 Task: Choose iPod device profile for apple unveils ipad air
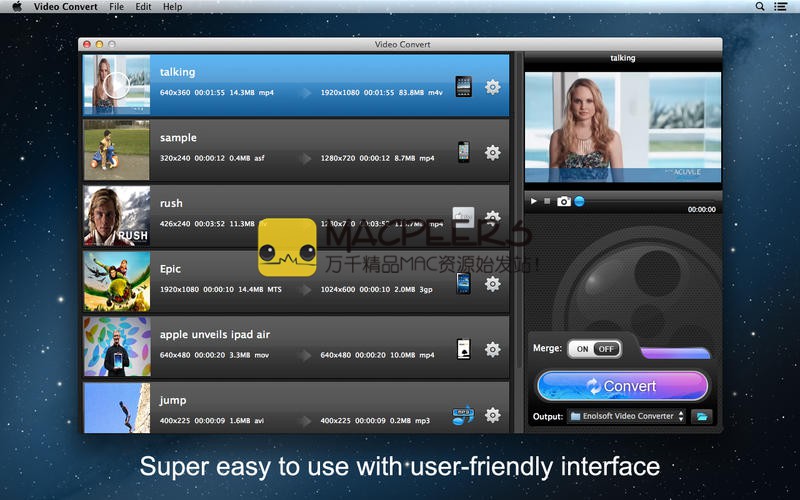tap(463, 349)
